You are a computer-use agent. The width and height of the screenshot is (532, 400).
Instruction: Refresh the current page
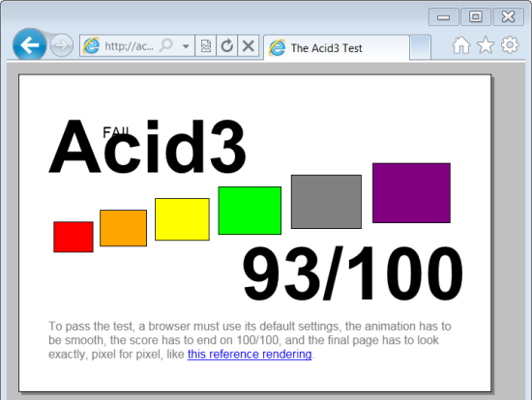226,45
